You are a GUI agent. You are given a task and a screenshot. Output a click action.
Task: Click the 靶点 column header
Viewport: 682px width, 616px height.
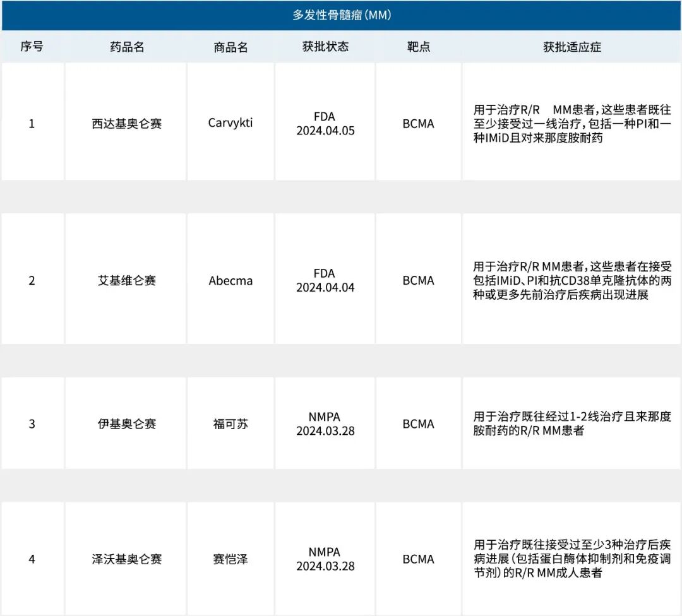[419, 47]
